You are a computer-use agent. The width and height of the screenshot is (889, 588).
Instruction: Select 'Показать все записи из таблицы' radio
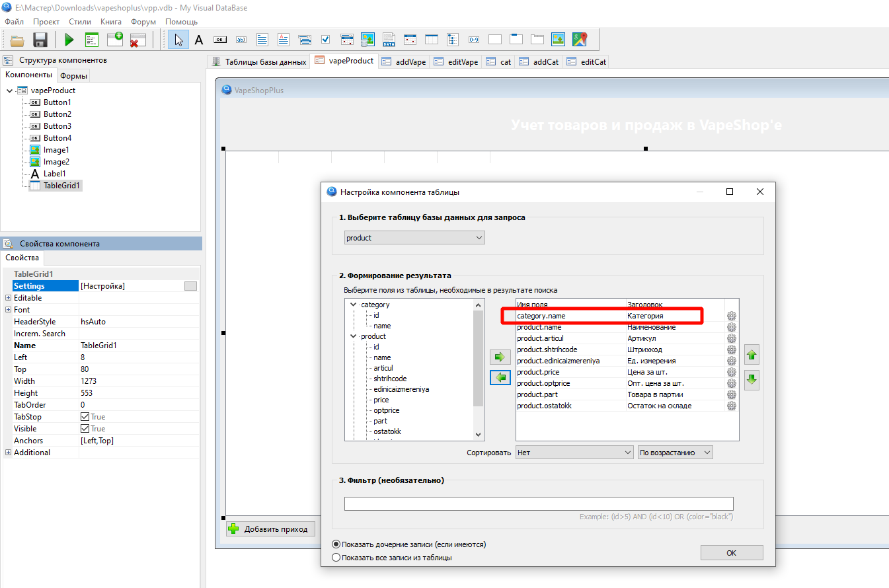click(336, 558)
